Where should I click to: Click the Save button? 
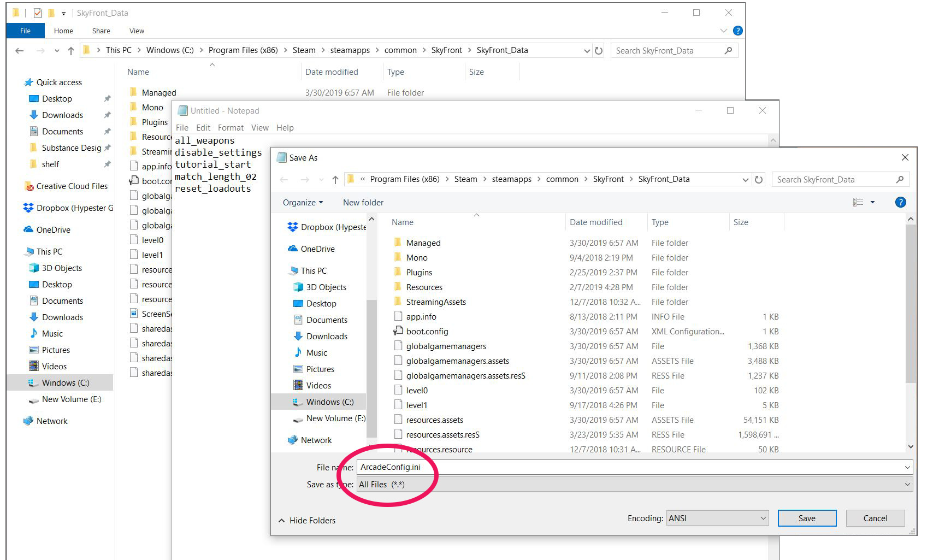pos(807,518)
